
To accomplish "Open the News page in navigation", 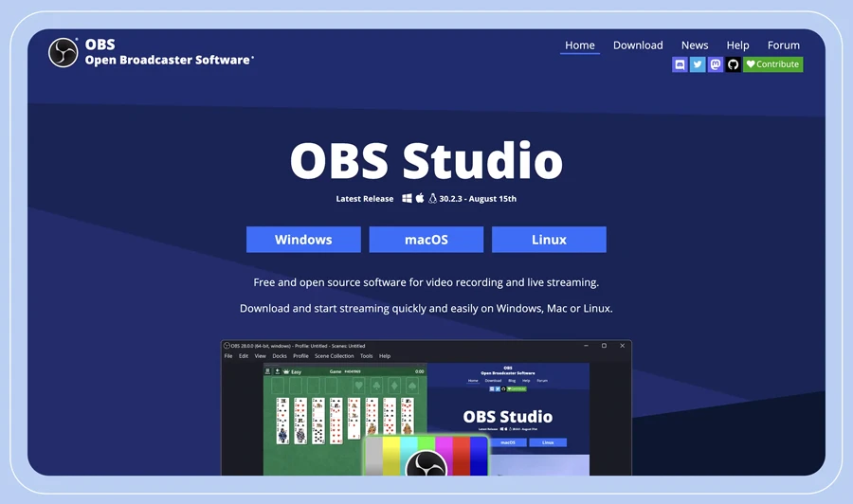I will click(x=695, y=45).
